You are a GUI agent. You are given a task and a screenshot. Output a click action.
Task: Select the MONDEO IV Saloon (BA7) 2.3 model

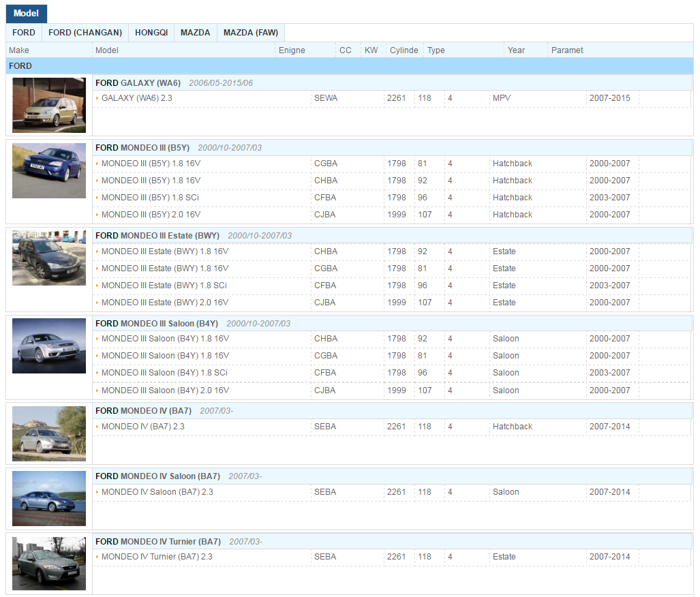coord(157,492)
